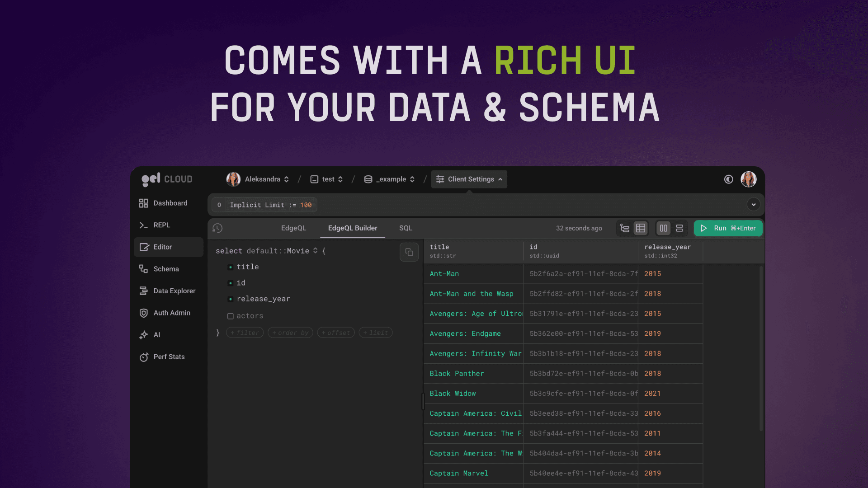Open Schema view in sidebar

(165, 269)
